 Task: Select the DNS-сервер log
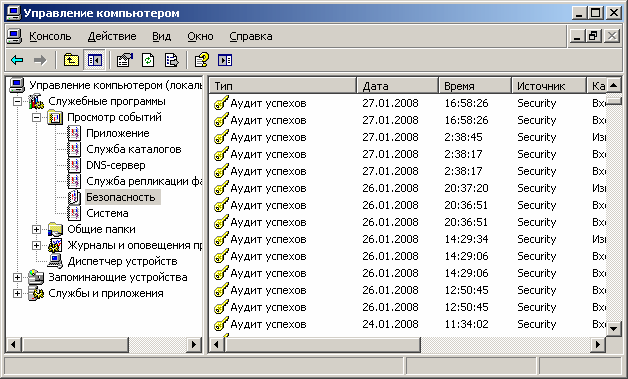[x=116, y=165]
